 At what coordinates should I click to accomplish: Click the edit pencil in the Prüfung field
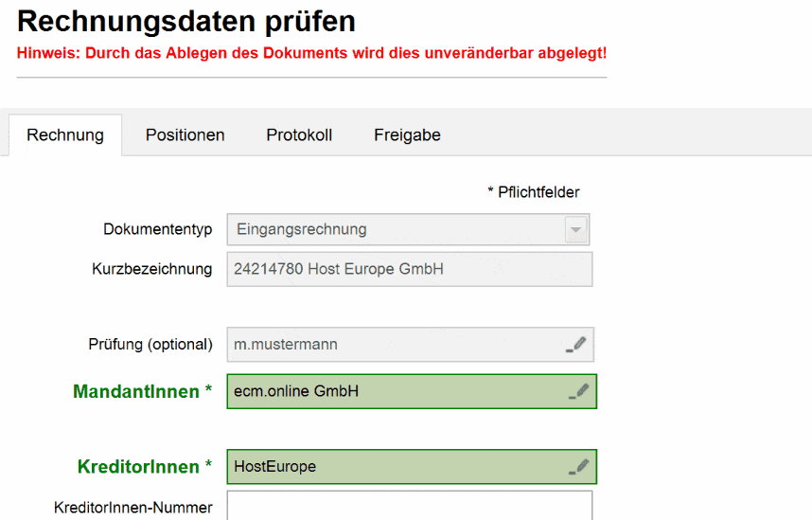tap(576, 345)
